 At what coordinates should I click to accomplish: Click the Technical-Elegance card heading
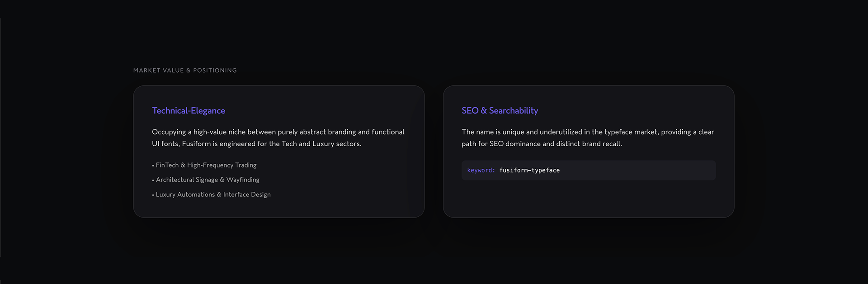(189, 111)
